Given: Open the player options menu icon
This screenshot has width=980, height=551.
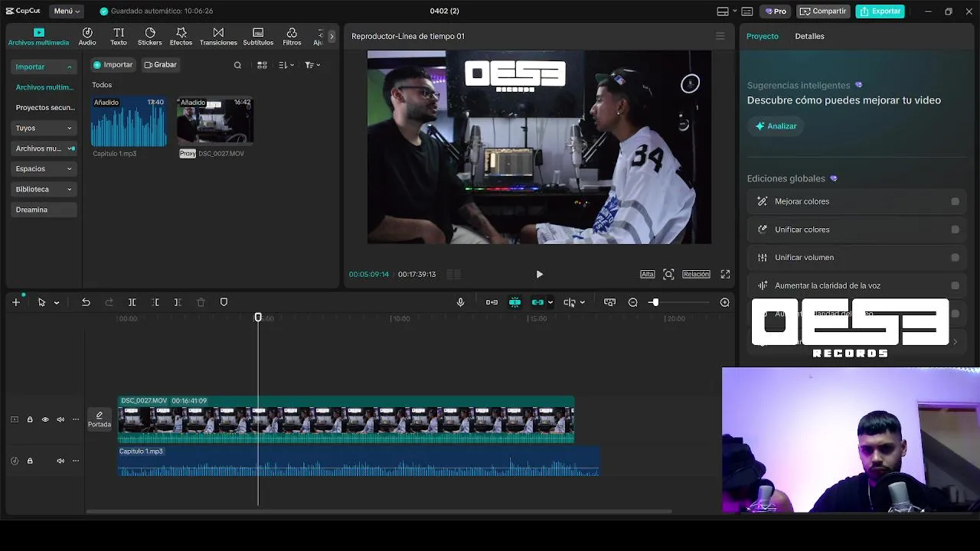Looking at the screenshot, I should 720,36.
